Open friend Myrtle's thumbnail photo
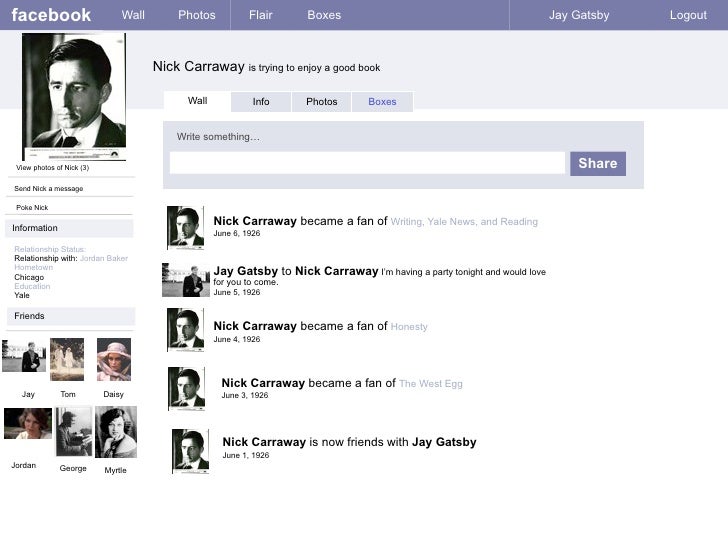This screenshot has height=546, width=728. click(x=116, y=432)
